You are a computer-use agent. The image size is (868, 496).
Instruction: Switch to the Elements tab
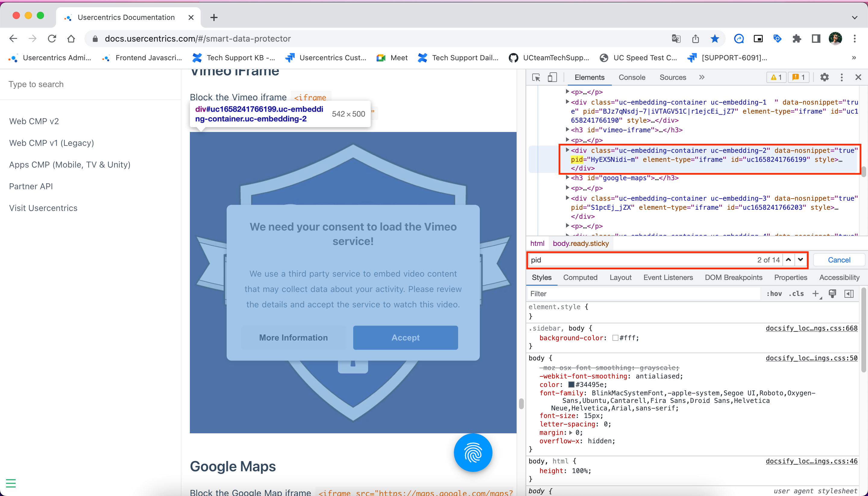tap(589, 77)
